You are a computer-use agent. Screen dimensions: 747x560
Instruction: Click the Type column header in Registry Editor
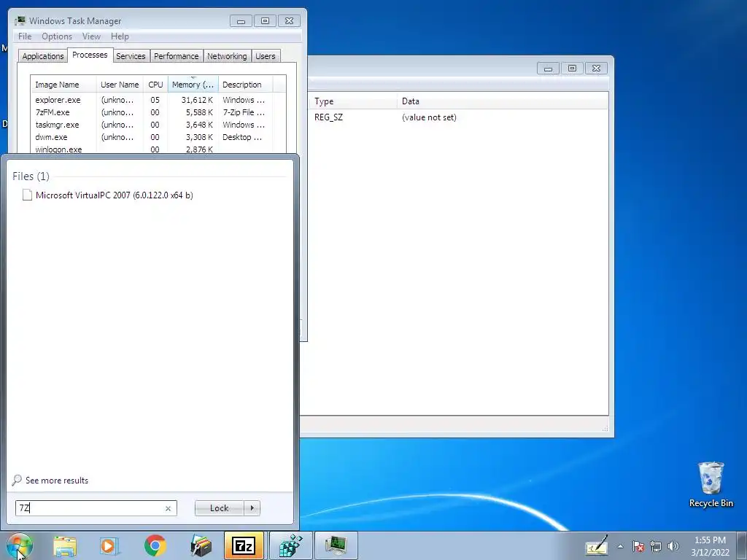(354, 101)
